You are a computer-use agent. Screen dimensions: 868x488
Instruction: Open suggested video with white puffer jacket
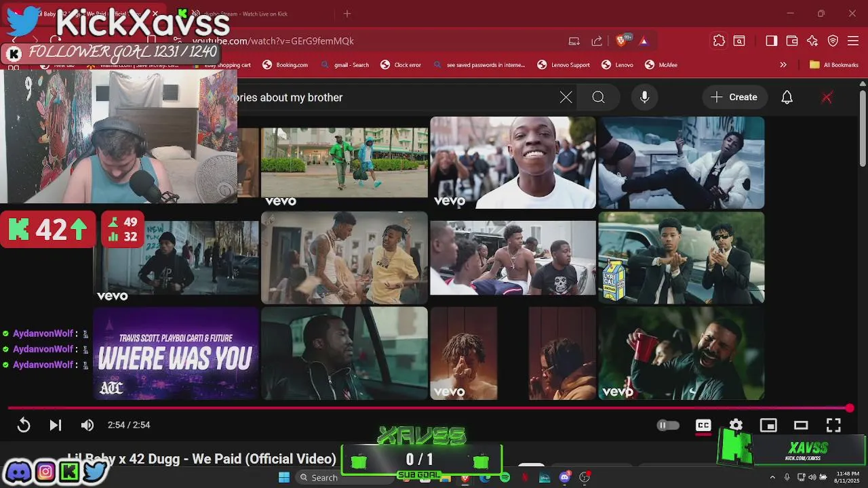click(x=681, y=163)
